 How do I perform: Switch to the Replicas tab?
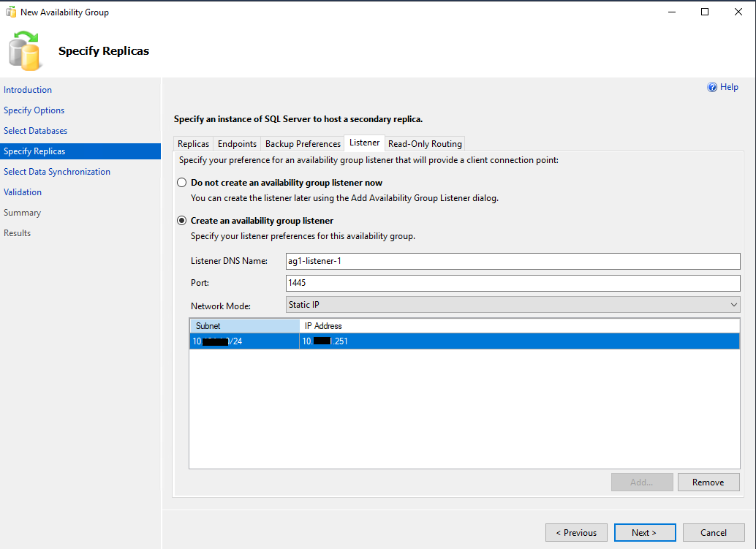click(x=193, y=143)
